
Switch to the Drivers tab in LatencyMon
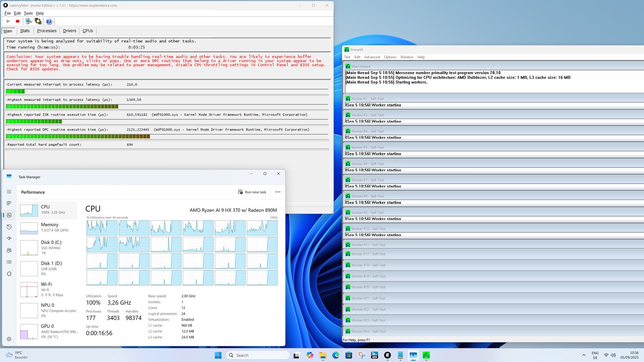tap(69, 31)
